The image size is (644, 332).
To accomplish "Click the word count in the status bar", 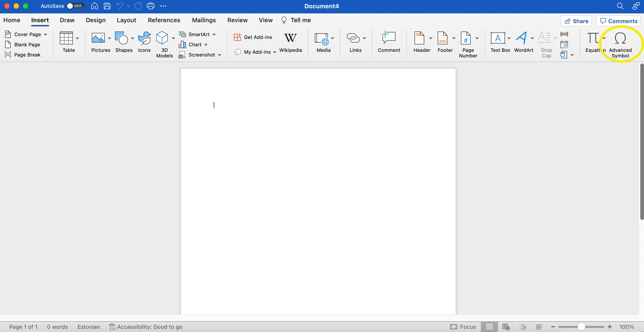I will tap(57, 326).
